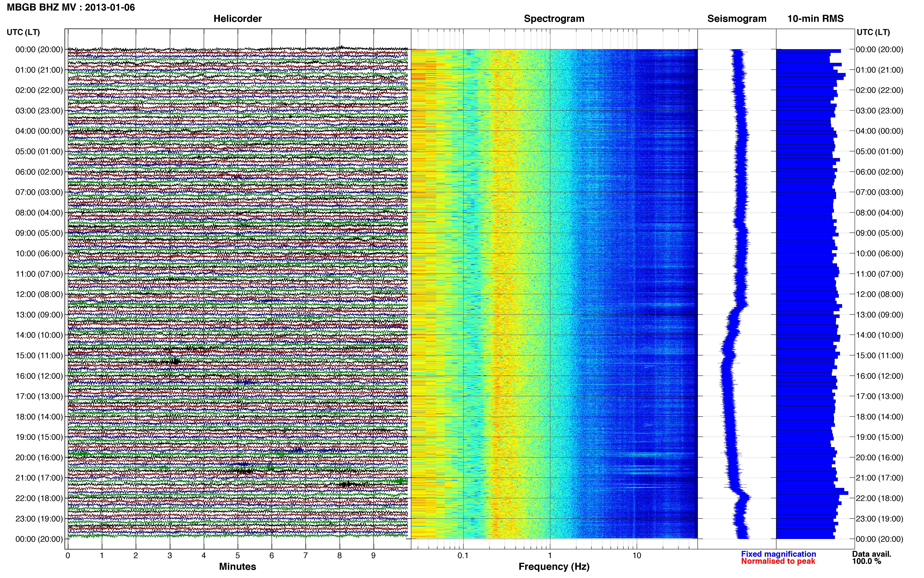
Task: Click left time label '10:00 (06:00)'
Action: click(x=39, y=253)
